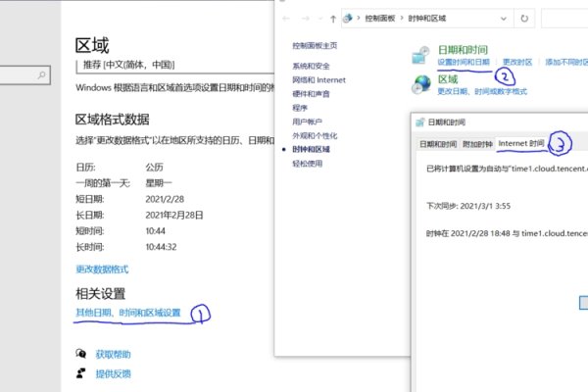Switch to 附加时钟 tab
Screen dimensions: 588x392
point(477,144)
